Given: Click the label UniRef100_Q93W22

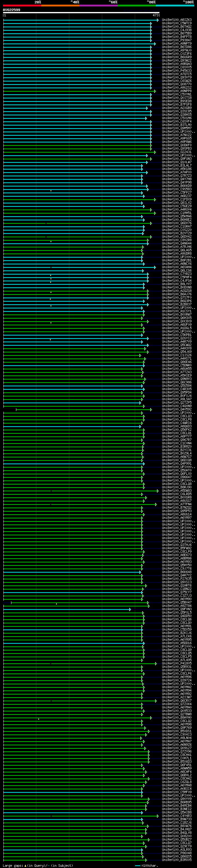Looking at the screenshot, I should pos(177,60).
